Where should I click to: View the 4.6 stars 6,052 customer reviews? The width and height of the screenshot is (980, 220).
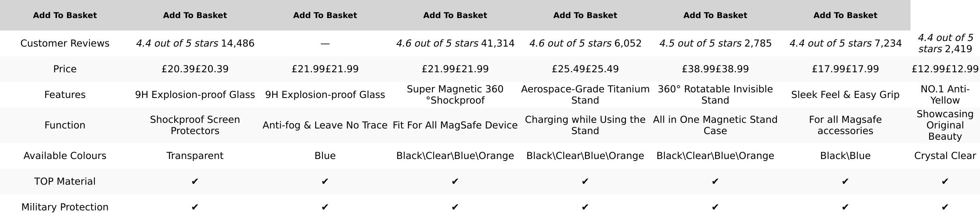point(585,43)
